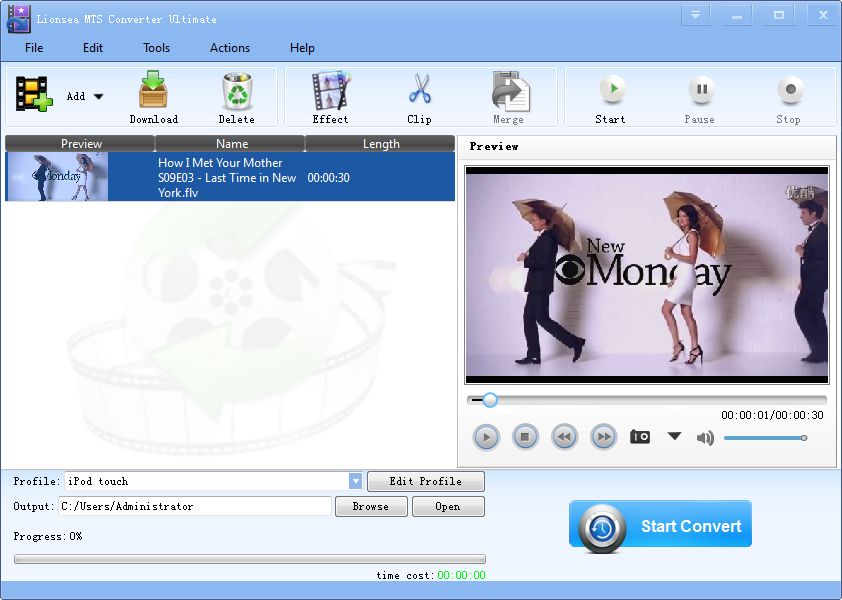Click the Length column header

click(x=381, y=143)
